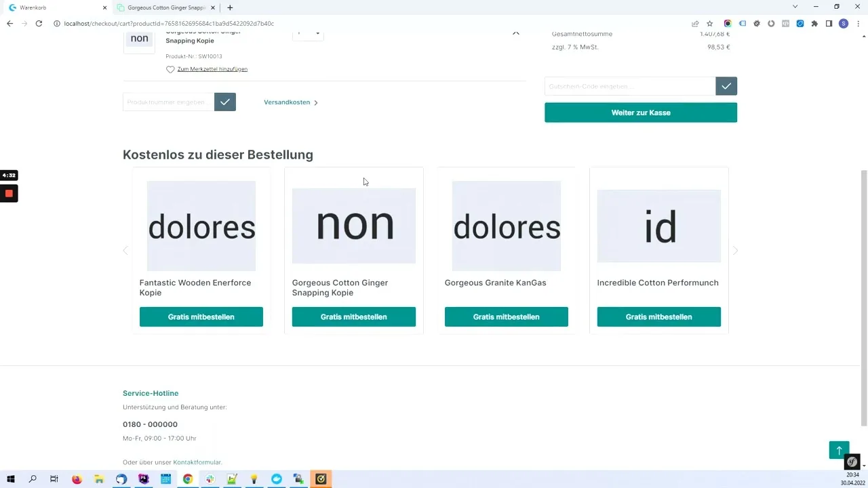Open the tab search chevron in Chrome
Viewport: 868px width, 488px height.
[795, 7]
